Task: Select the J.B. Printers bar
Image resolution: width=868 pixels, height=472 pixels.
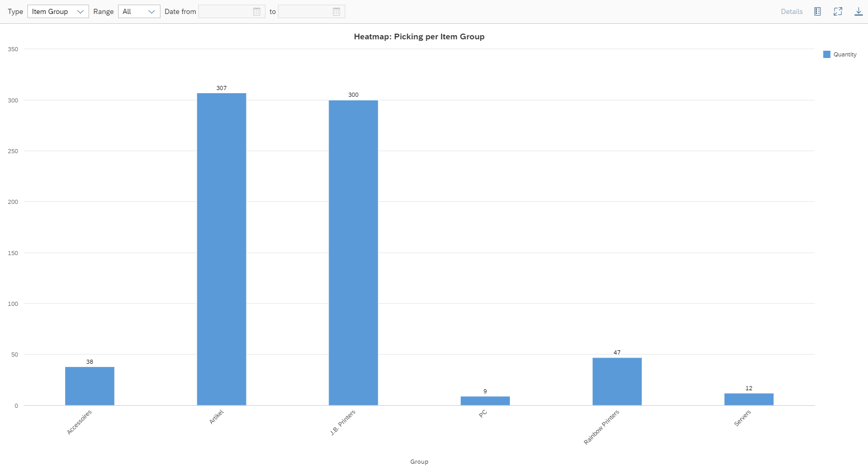Action: click(x=353, y=253)
